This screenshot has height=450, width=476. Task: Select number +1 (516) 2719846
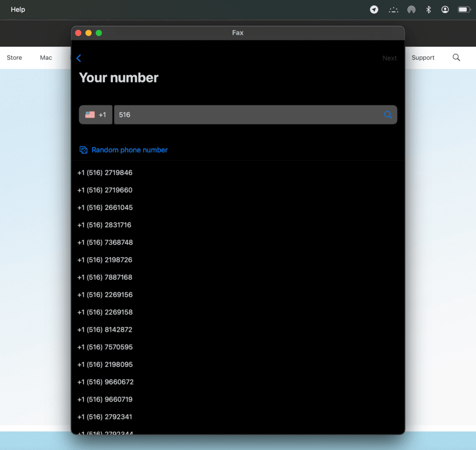[x=105, y=172]
